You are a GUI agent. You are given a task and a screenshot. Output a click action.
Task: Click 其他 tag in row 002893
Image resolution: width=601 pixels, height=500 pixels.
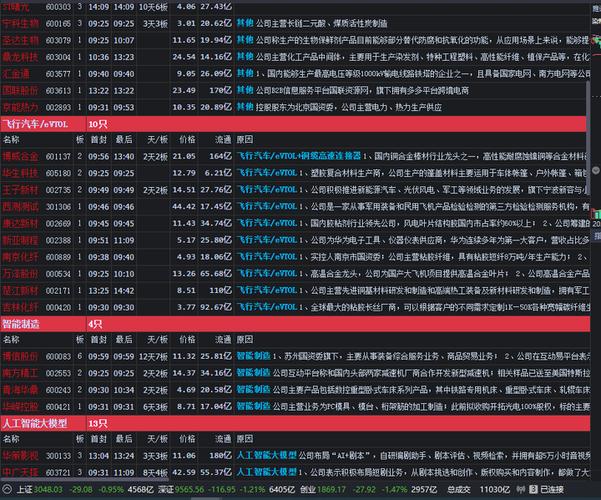point(245,107)
